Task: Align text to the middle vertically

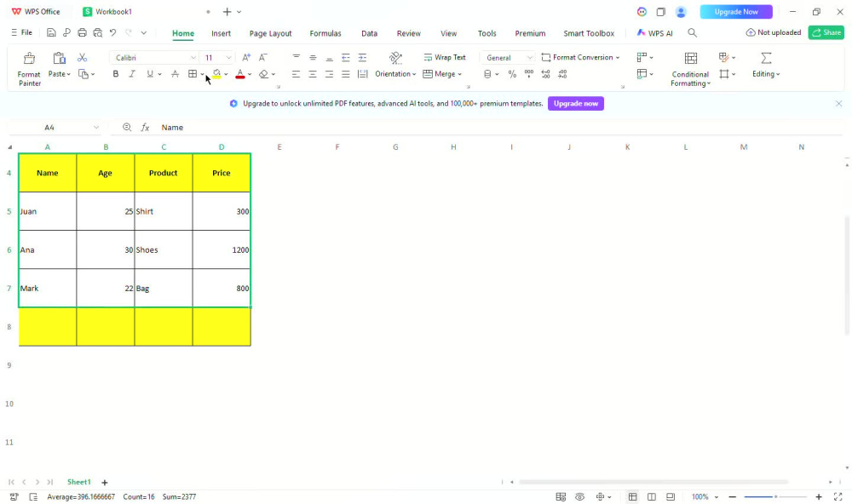Action: [313, 57]
